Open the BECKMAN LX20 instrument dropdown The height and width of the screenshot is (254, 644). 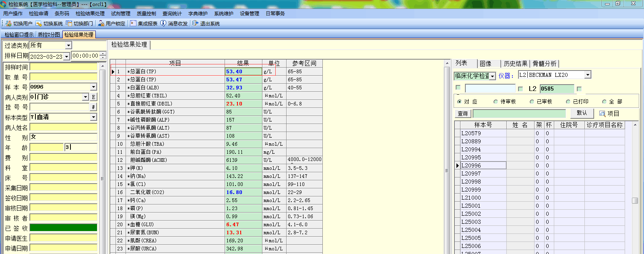pyautogui.click(x=588, y=75)
